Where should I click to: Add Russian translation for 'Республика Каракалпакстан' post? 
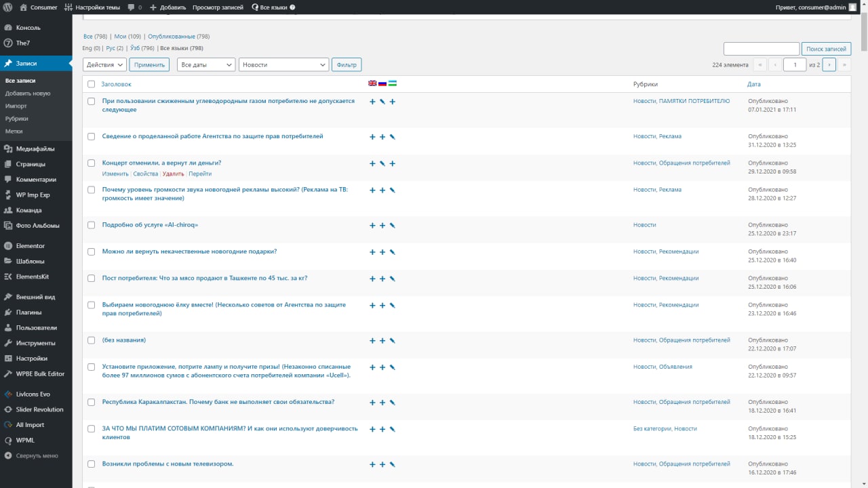pos(382,403)
